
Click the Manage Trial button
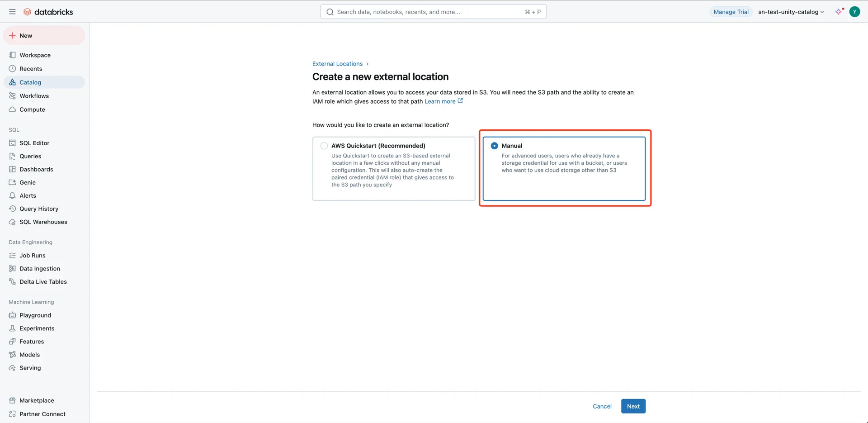click(731, 12)
